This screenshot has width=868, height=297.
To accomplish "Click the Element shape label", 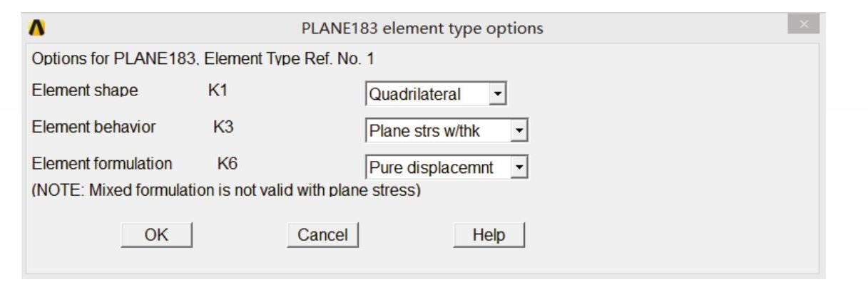I will pyautogui.click(x=86, y=90).
